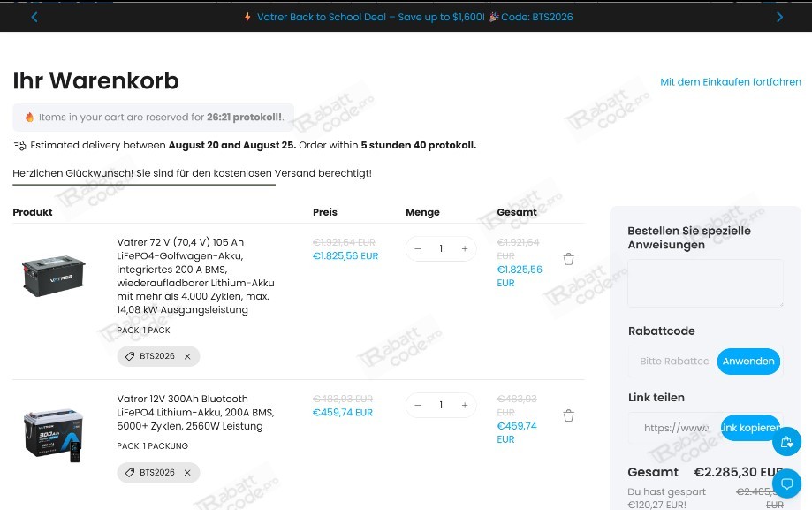The width and height of the screenshot is (812, 510).
Task: Increase quantity of Vatrer 12V 300Ah battery
Action: coord(465,406)
